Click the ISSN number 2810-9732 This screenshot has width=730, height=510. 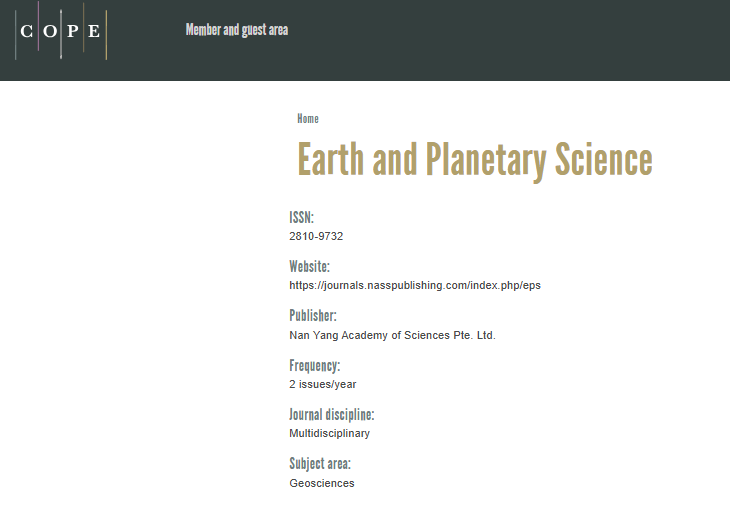316,236
